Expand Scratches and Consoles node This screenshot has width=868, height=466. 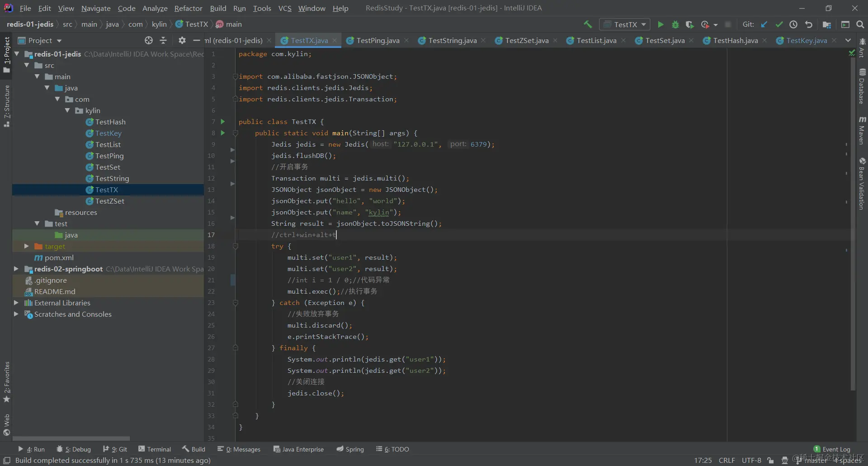pyautogui.click(x=16, y=314)
